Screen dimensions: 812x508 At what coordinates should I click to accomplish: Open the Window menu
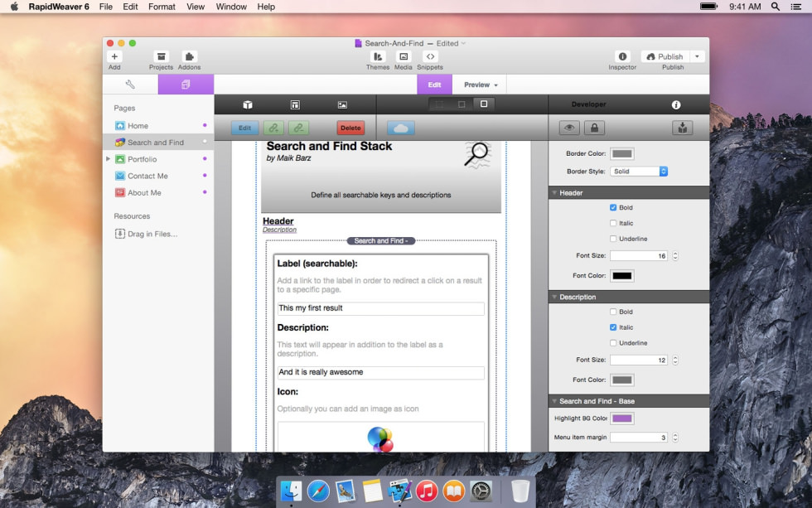click(x=231, y=7)
